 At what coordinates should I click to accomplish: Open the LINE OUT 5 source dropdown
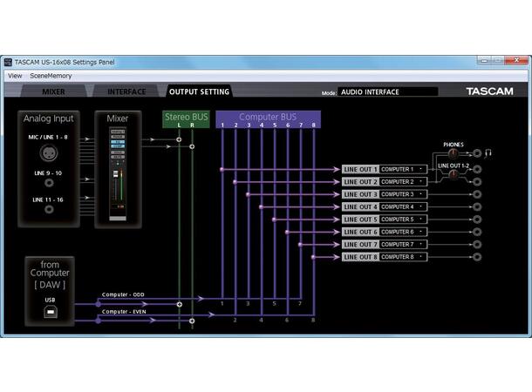click(403, 220)
